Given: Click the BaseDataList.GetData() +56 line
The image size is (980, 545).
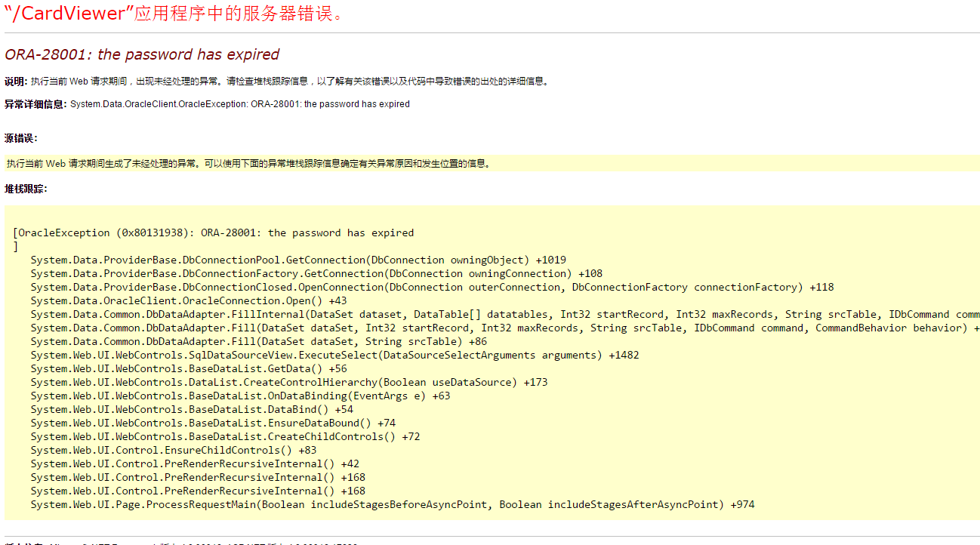Looking at the screenshot, I should [189, 368].
